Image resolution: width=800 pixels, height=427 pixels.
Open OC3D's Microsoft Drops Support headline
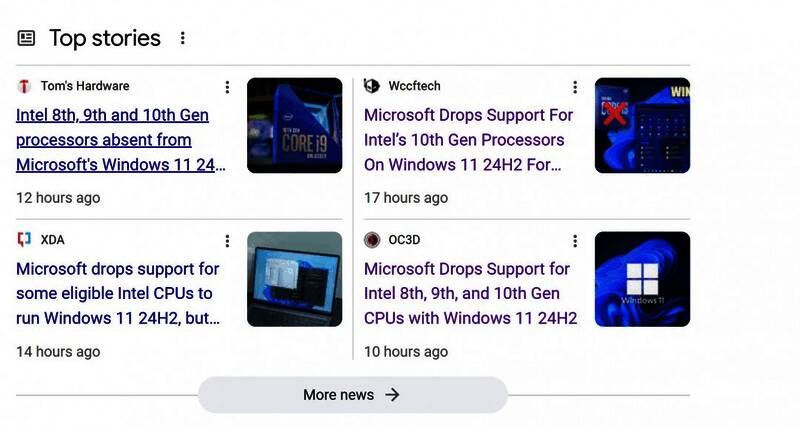(x=470, y=293)
